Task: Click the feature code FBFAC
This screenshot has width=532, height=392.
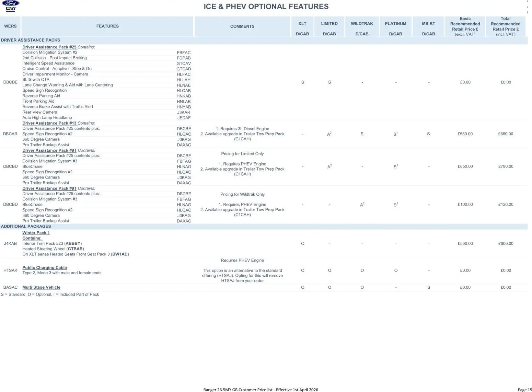Action: 184,53
